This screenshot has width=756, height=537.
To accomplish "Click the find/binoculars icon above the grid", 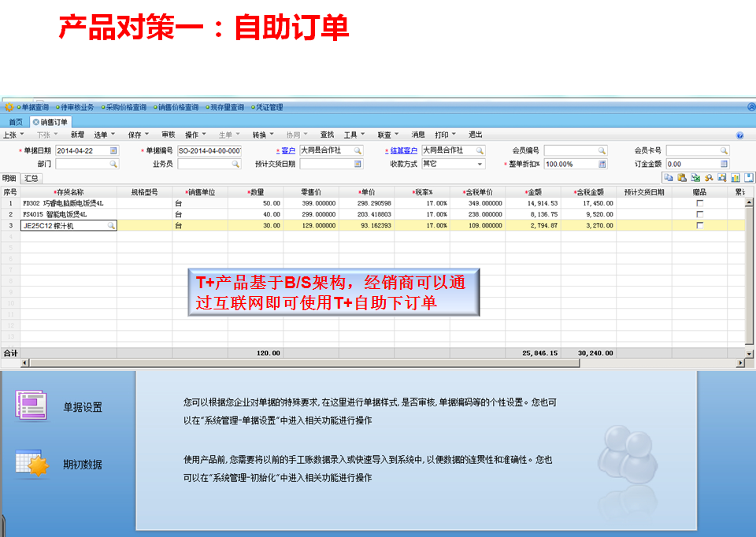I will 709,177.
